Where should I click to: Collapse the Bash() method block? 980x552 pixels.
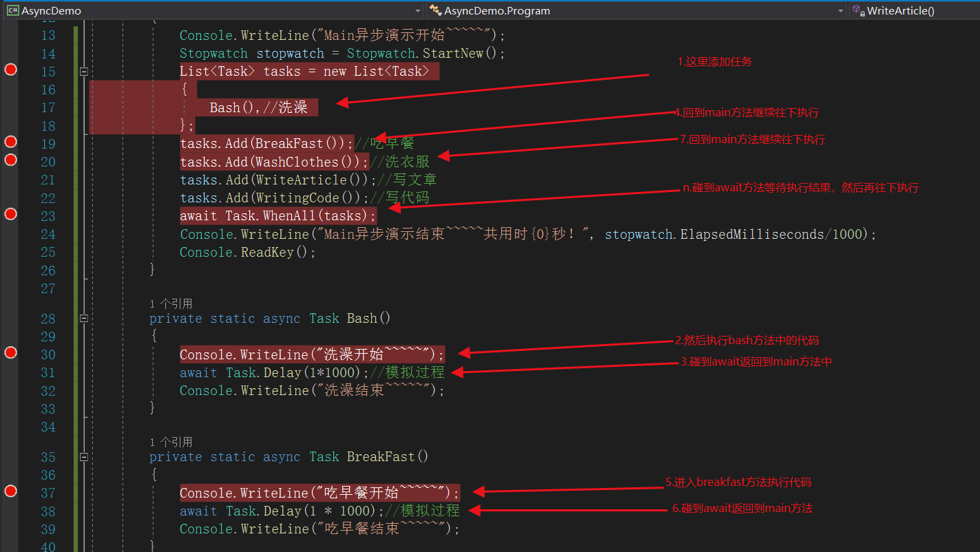(x=84, y=318)
